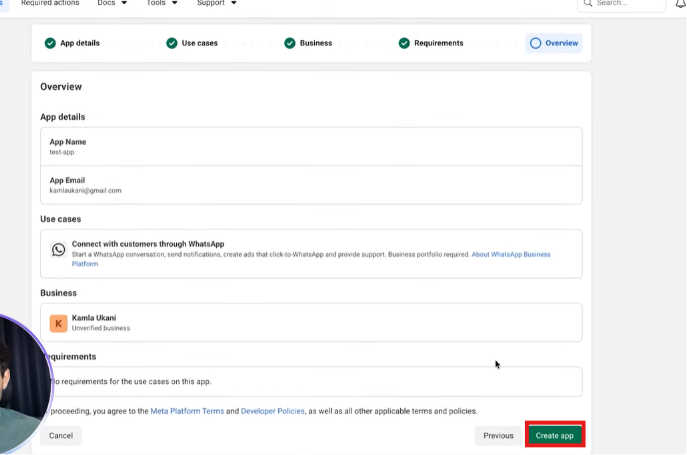The width and height of the screenshot is (687, 455).
Task: Select the Business step
Action: click(x=308, y=43)
